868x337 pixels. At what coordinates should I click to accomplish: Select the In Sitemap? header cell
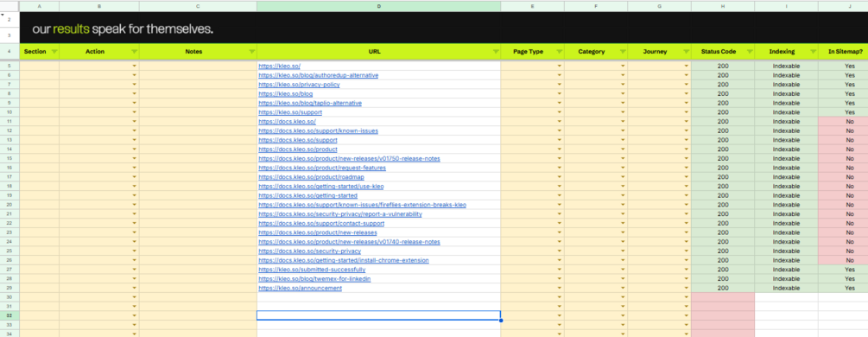[843, 52]
